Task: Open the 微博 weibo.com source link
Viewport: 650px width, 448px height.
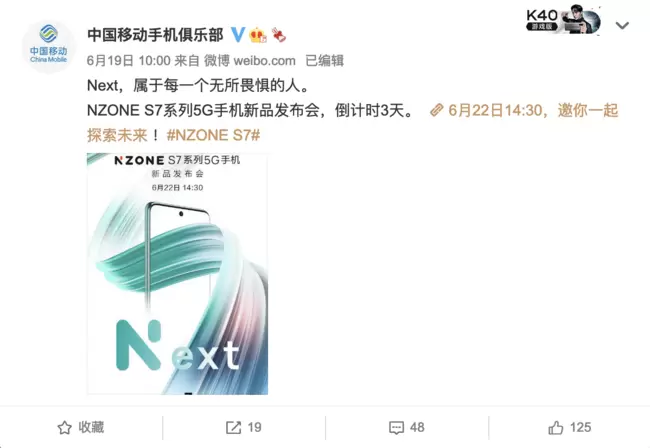Action: coord(250,61)
